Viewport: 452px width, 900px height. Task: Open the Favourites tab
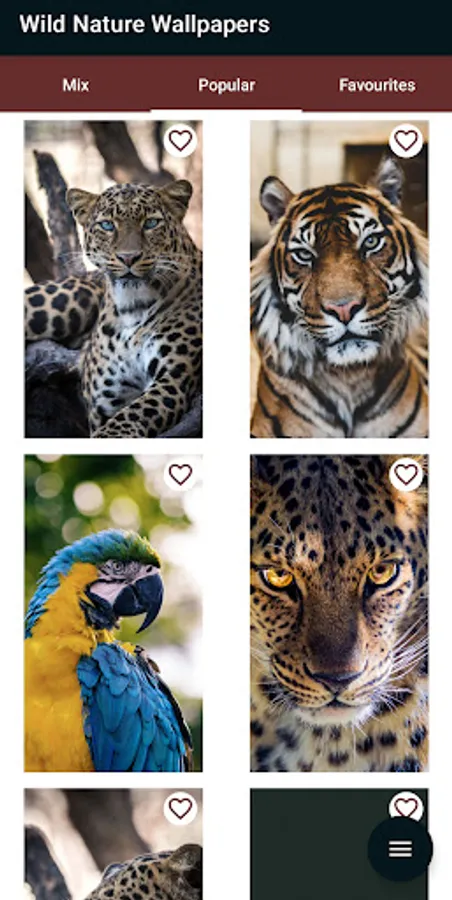pyautogui.click(x=377, y=85)
